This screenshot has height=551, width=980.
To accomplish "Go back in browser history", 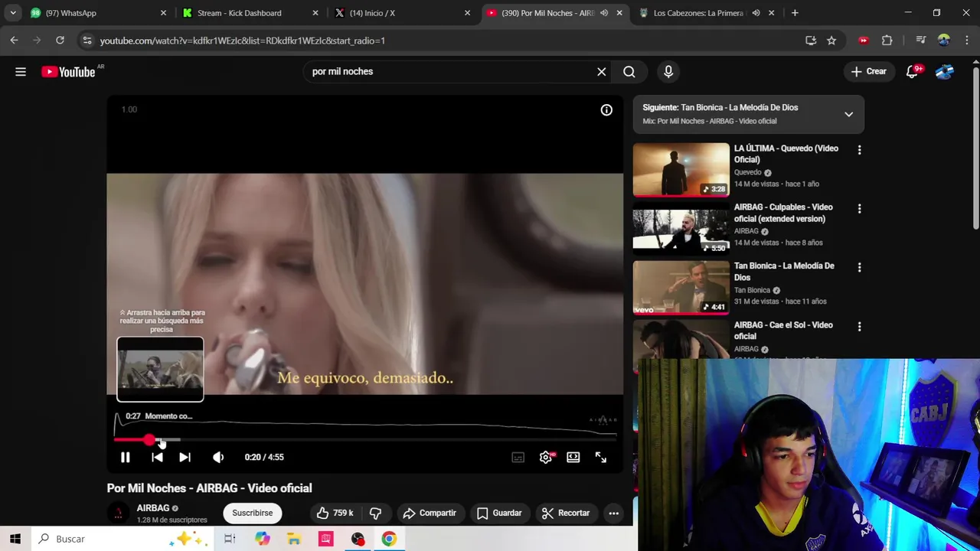I will (x=14, y=41).
